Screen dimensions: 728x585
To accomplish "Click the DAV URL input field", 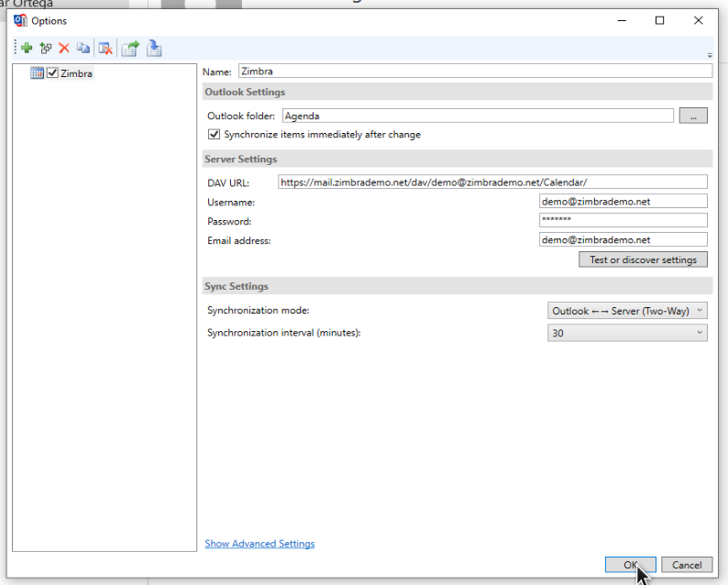I will (492, 182).
